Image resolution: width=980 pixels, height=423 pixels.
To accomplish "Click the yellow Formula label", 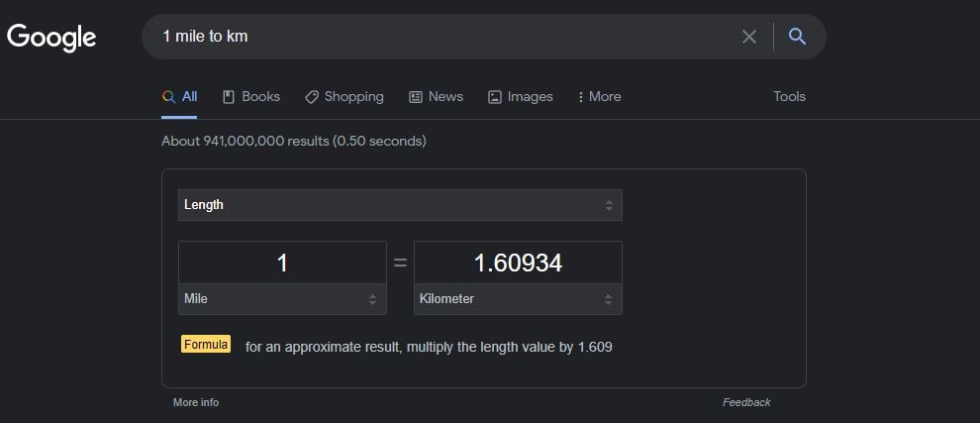I will click(206, 344).
